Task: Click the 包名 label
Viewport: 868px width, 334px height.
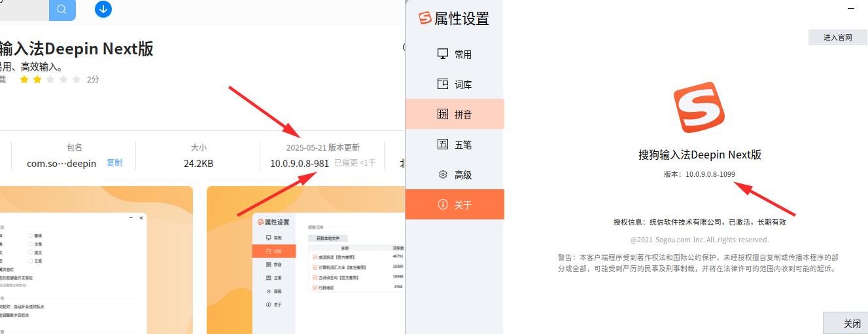Action: point(75,148)
